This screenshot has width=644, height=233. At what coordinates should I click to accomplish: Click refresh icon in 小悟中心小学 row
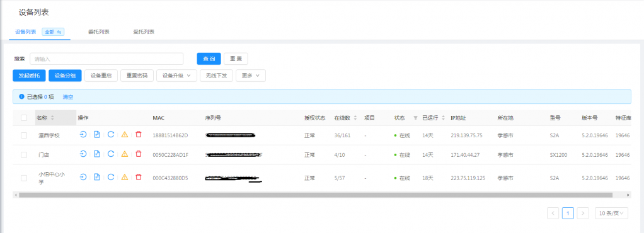tap(111, 177)
